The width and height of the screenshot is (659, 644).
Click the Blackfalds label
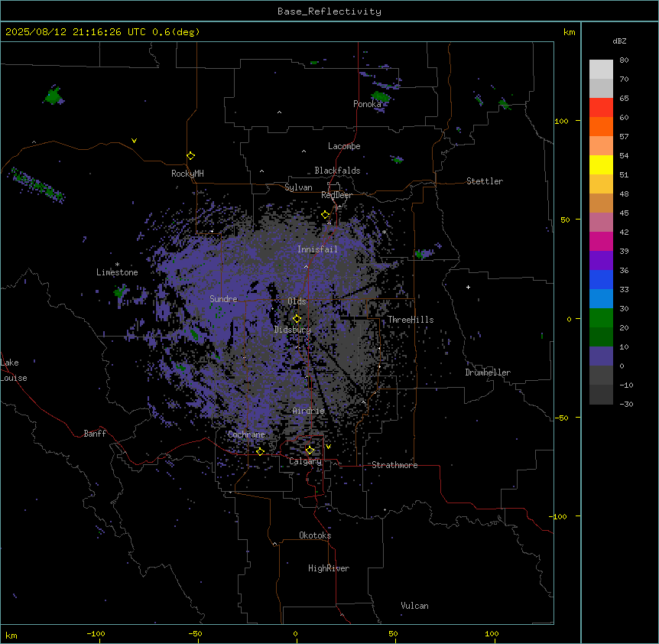tap(337, 171)
